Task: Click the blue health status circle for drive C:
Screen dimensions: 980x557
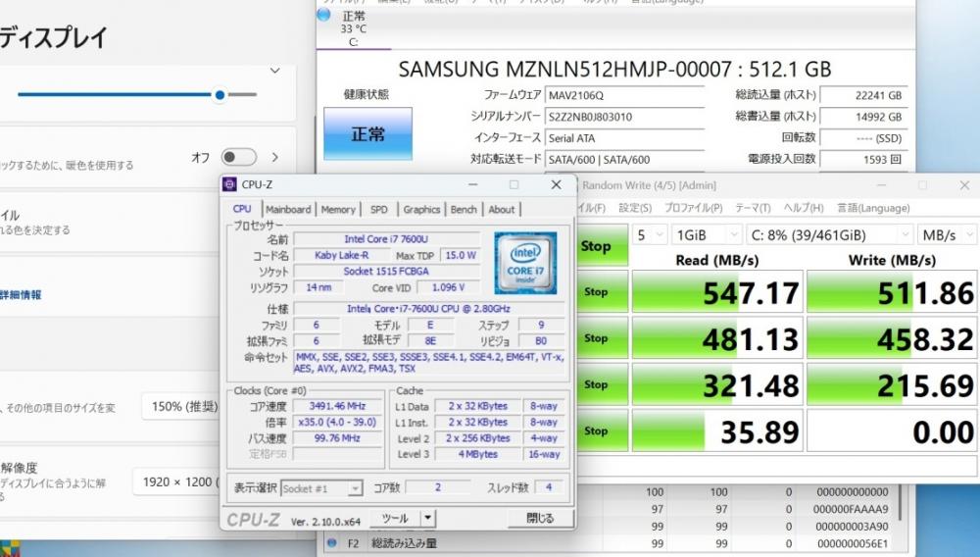Action: [323, 15]
